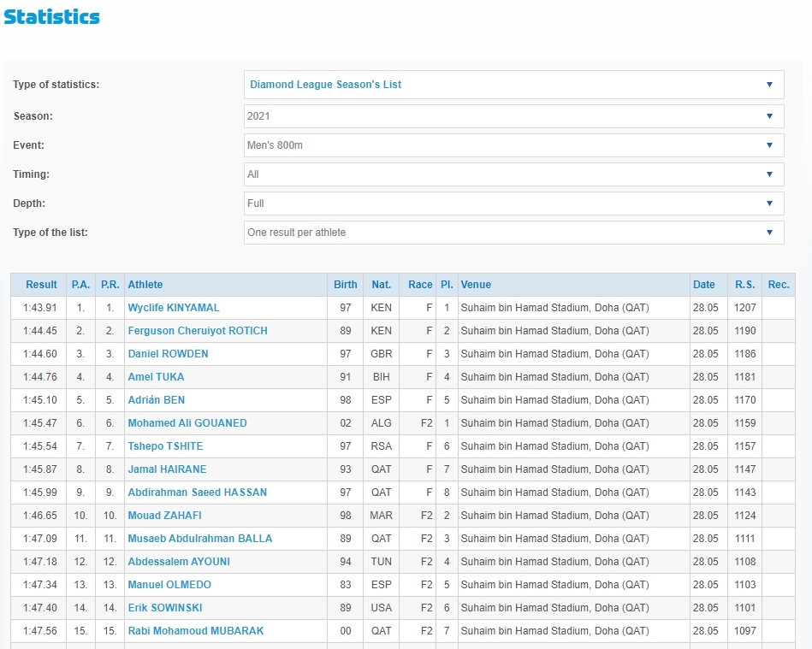This screenshot has height=649, width=812.
Task: Open Tshepo TSHITE athlete profile
Action: tap(165, 446)
